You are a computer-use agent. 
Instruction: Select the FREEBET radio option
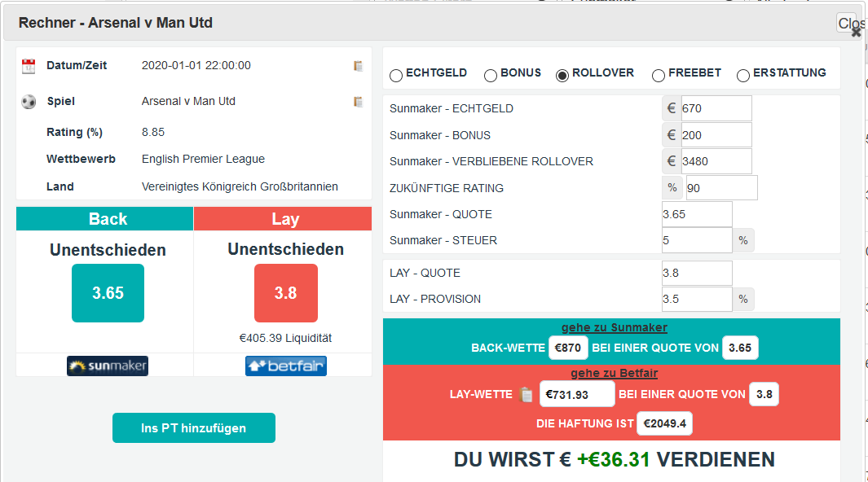pos(659,76)
